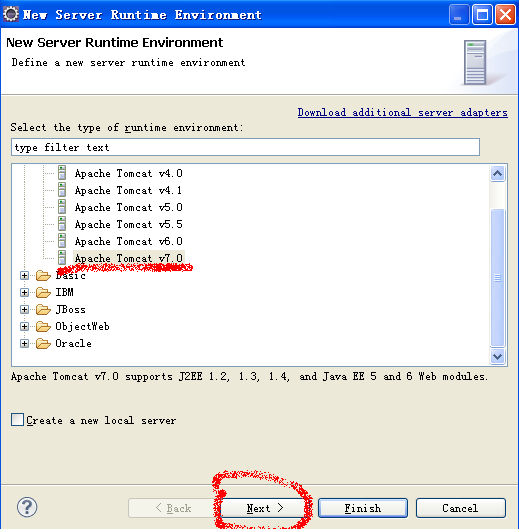The image size is (519, 529).
Task: Open help via the question mark icon
Action: pyautogui.click(x=27, y=507)
